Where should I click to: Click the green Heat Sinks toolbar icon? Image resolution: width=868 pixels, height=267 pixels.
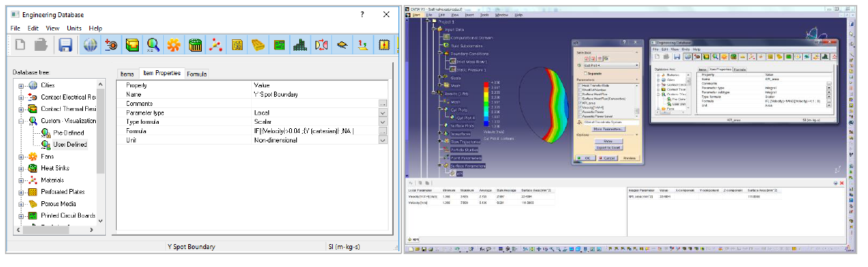click(x=195, y=46)
